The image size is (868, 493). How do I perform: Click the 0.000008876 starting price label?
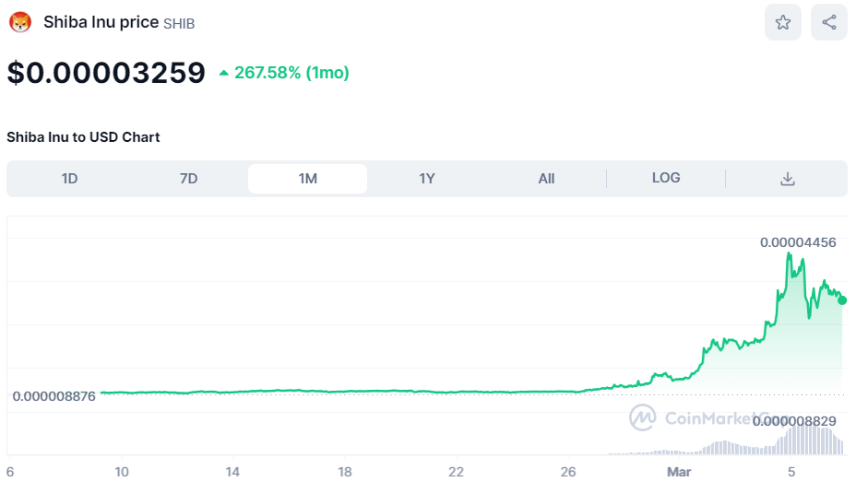point(54,396)
